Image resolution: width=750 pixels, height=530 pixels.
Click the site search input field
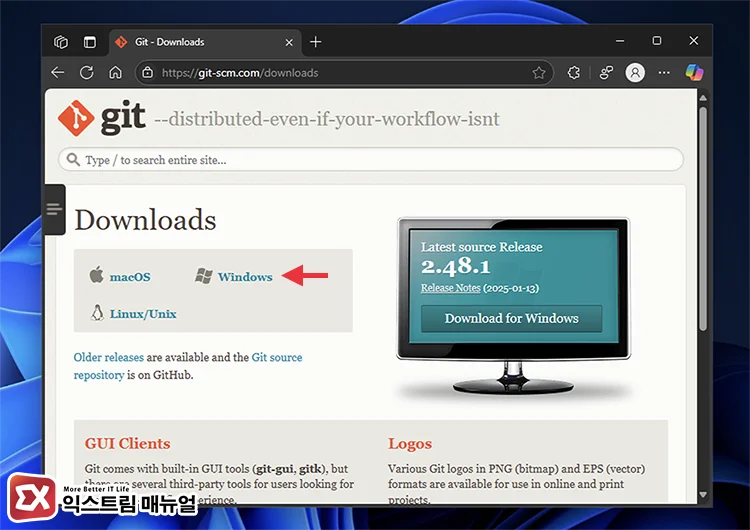click(370, 160)
